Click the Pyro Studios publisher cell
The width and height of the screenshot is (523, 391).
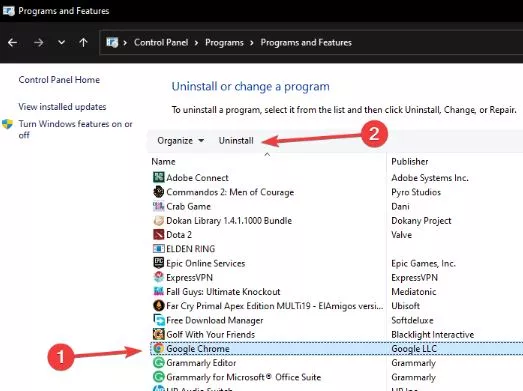416,192
